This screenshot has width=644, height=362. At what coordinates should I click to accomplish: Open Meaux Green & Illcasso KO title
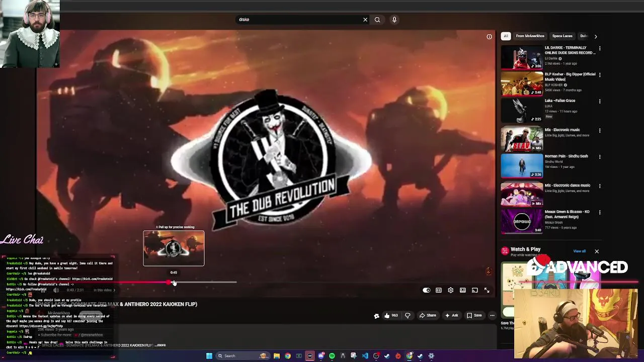coord(567,214)
